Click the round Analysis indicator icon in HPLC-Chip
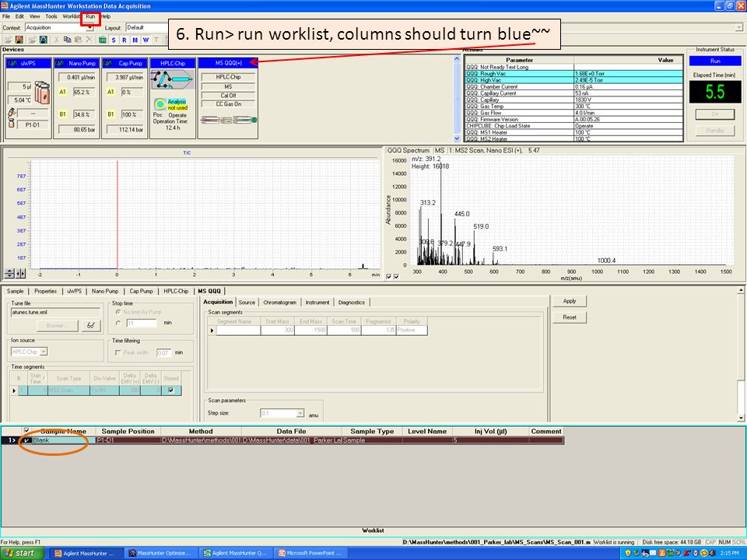The width and height of the screenshot is (747, 560). [160, 103]
